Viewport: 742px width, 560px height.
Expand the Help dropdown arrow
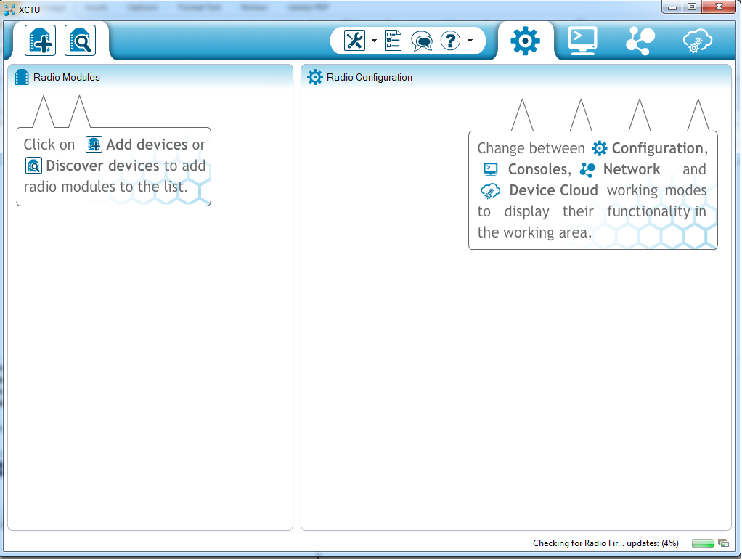470,41
